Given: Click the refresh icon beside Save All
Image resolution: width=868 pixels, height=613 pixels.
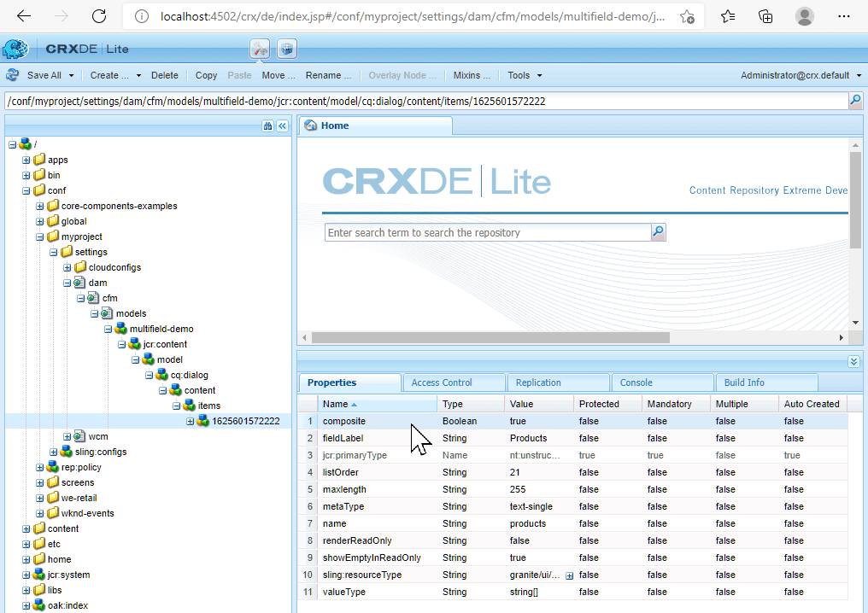Looking at the screenshot, I should pos(13,75).
